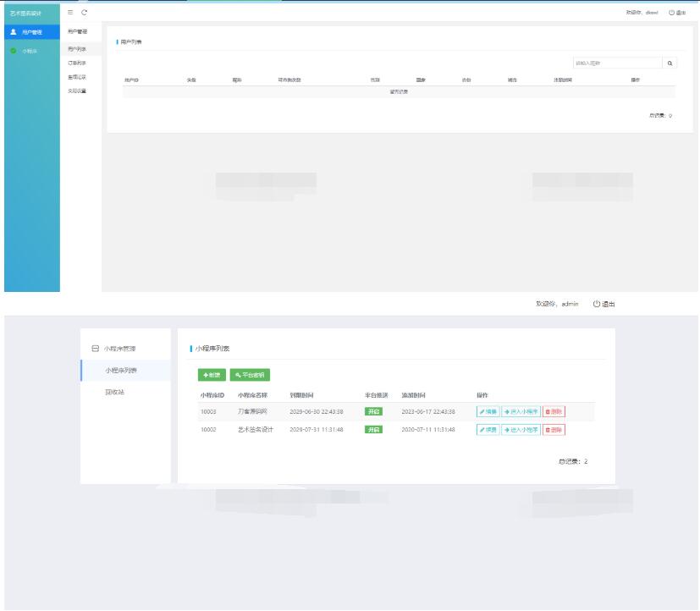This screenshot has width=700, height=611.
Task: Delete the 艺术签名设计 row
Action: 554,430
